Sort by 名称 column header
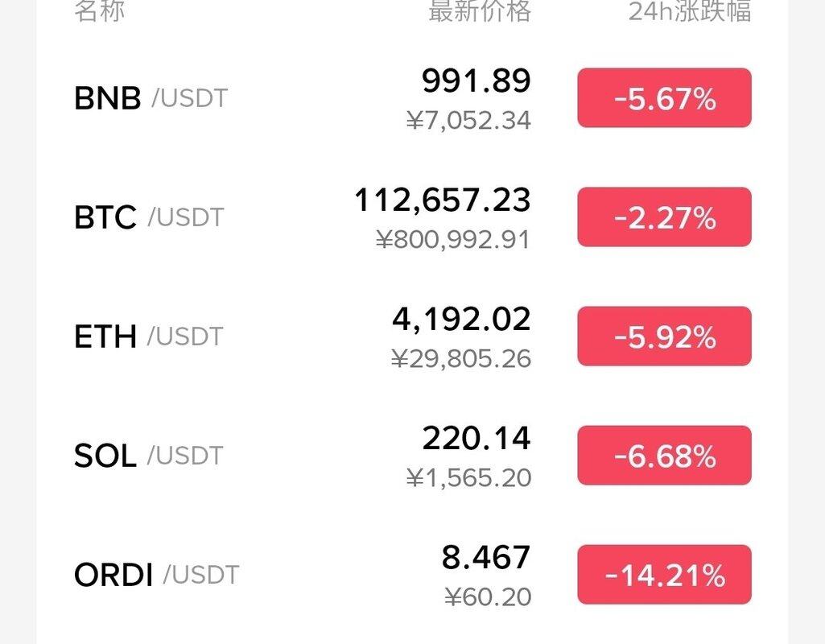Viewport: 825px width, 644px height. click(x=100, y=10)
